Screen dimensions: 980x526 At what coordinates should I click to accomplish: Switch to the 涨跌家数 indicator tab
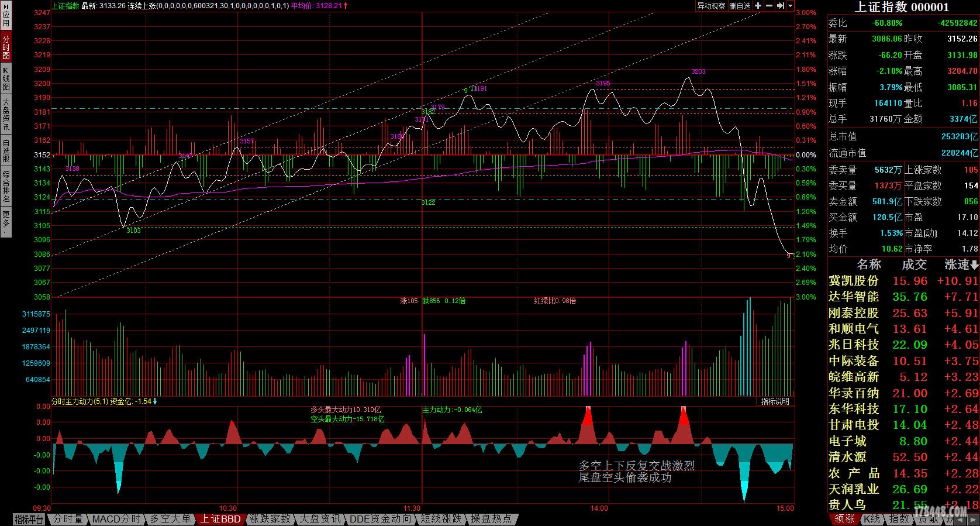coord(270,519)
